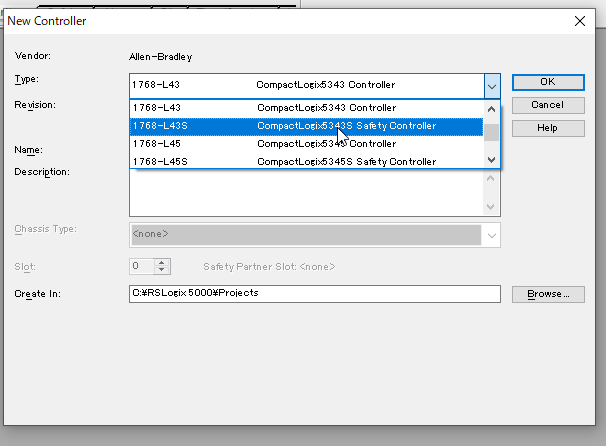
Task: Click the Type combo box field
Action: click(x=306, y=85)
